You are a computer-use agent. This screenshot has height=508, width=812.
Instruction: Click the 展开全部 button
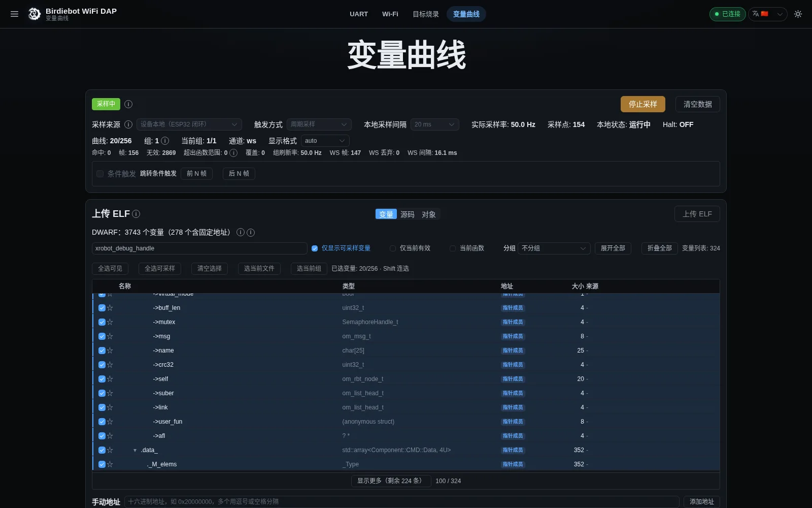(x=613, y=248)
